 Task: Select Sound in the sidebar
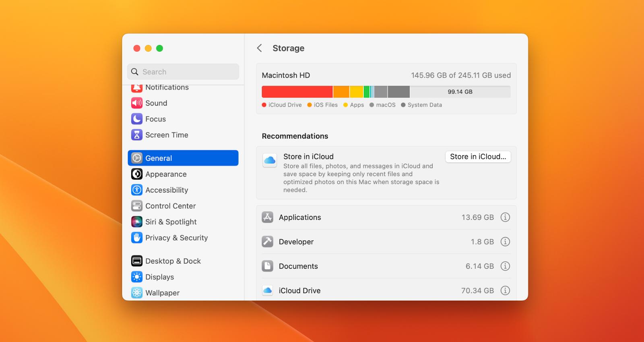pos(183,103)
